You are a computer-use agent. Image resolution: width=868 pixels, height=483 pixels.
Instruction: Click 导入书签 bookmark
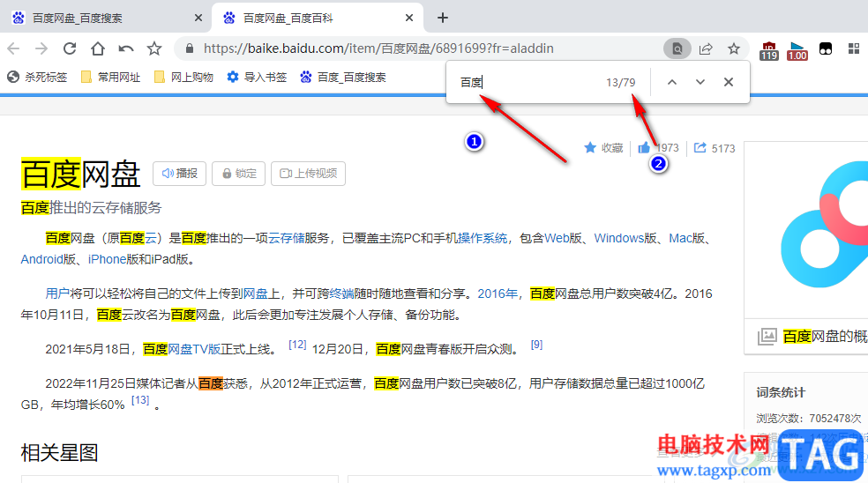pyautogui.click(x=257, y=78)
